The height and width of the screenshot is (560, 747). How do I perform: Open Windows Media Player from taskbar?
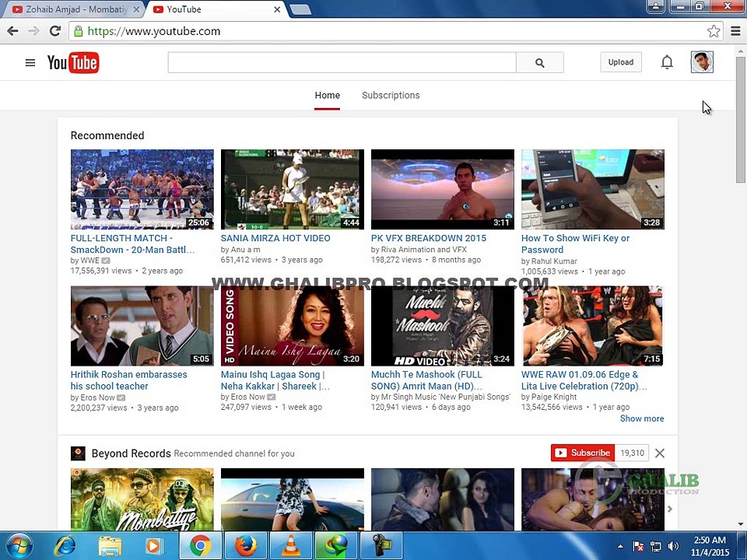click(x=153, y=546)
